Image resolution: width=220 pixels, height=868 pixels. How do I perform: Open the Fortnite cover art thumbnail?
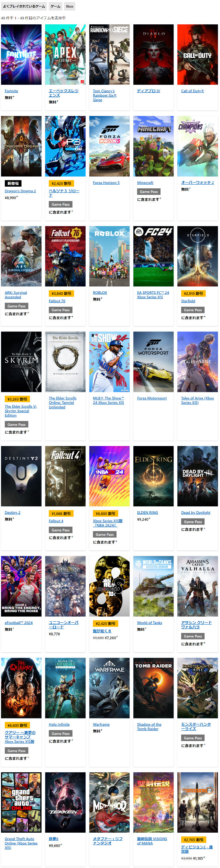tap(21, 55)
